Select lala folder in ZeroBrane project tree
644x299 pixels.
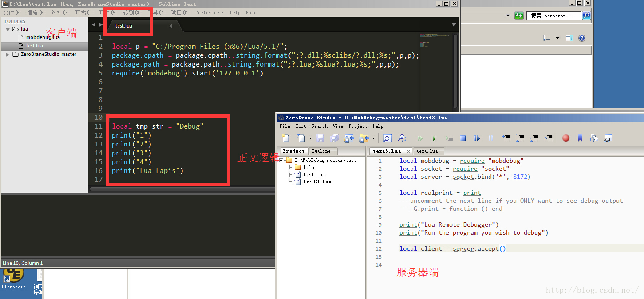[x=304, y=167]
